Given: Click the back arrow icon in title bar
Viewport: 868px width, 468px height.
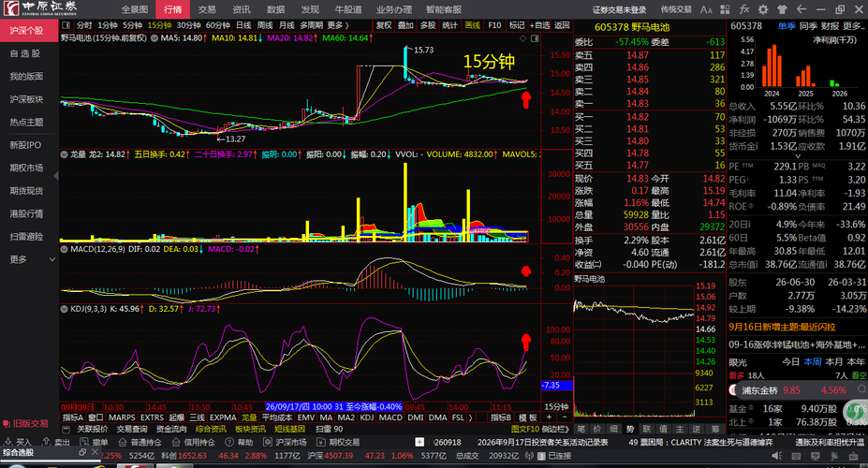Looking at the screenshot, I should [x=802, y=9].
